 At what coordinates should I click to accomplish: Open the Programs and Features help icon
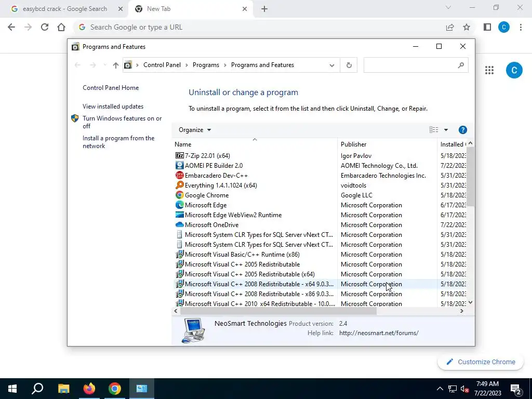[x=462, y=130]
